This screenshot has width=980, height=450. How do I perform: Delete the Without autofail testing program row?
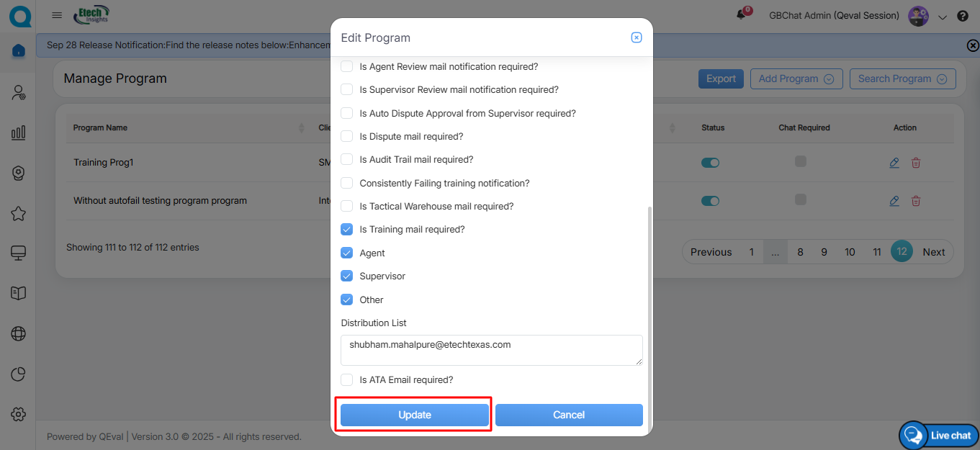[916, 201]
